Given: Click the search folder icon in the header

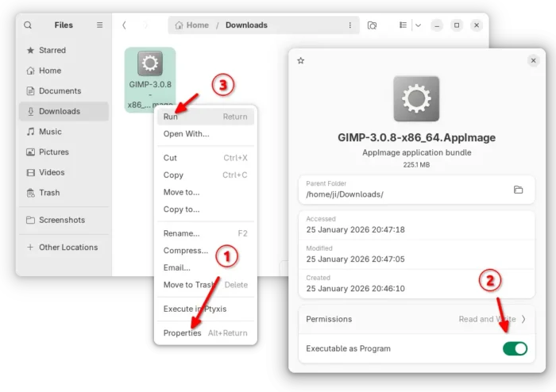Looking at the screenshot, I should (x=372, y=25).
